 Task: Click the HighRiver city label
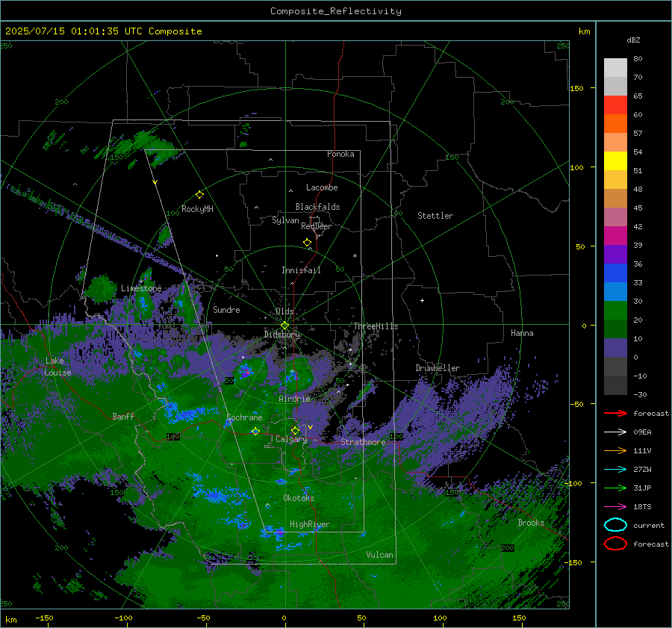[x=310, y=524]
